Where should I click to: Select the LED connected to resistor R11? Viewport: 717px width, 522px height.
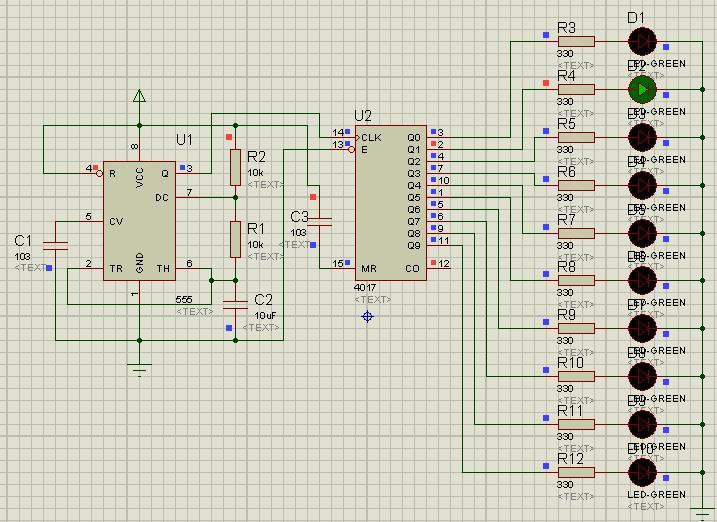pyautogui.click(x=642, y=425)
